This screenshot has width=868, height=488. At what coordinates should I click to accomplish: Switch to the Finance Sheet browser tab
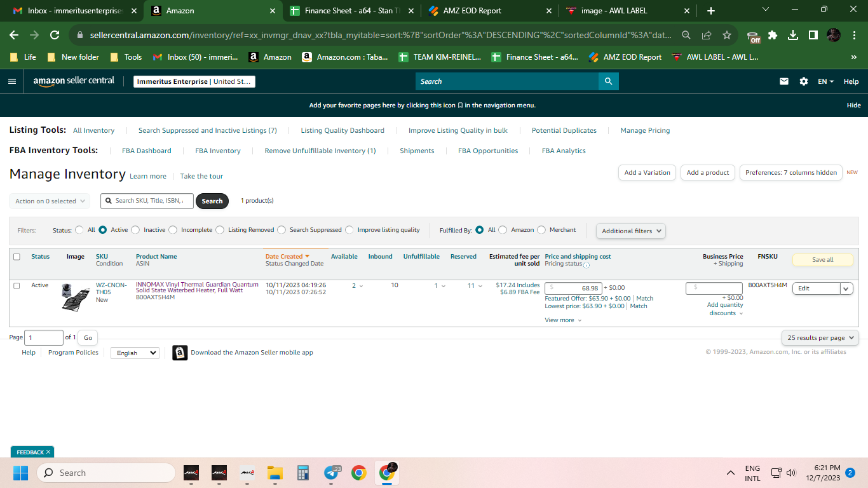(352, 11)
